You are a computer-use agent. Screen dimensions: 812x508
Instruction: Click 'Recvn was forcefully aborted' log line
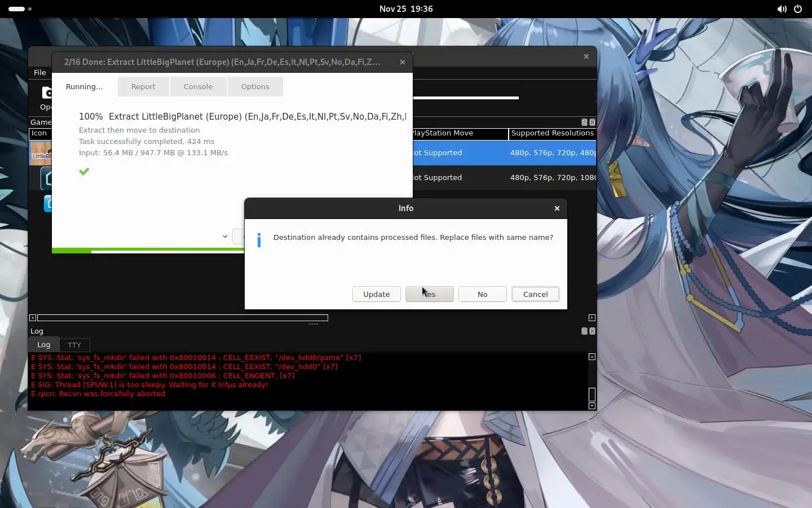98,394
